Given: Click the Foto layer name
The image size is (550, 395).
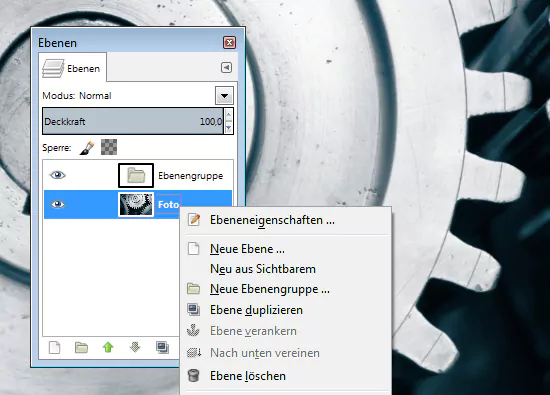Looking at the screenshot, I should pos(169,204).
